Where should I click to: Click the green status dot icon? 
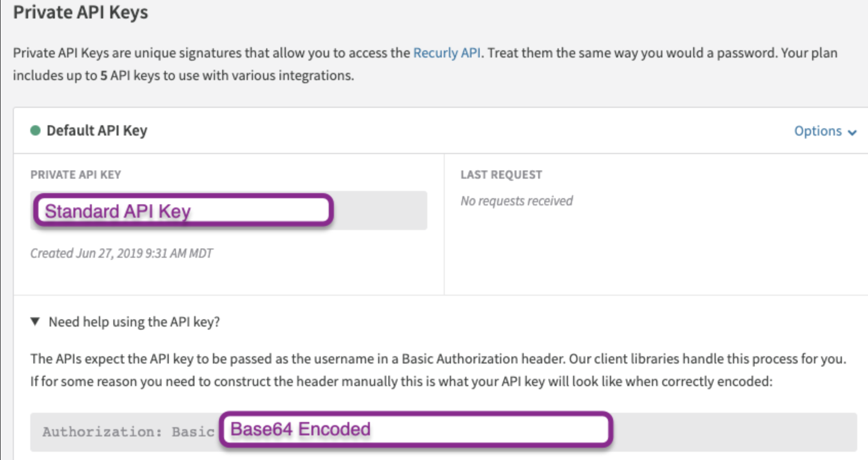(x=35, y=130)
